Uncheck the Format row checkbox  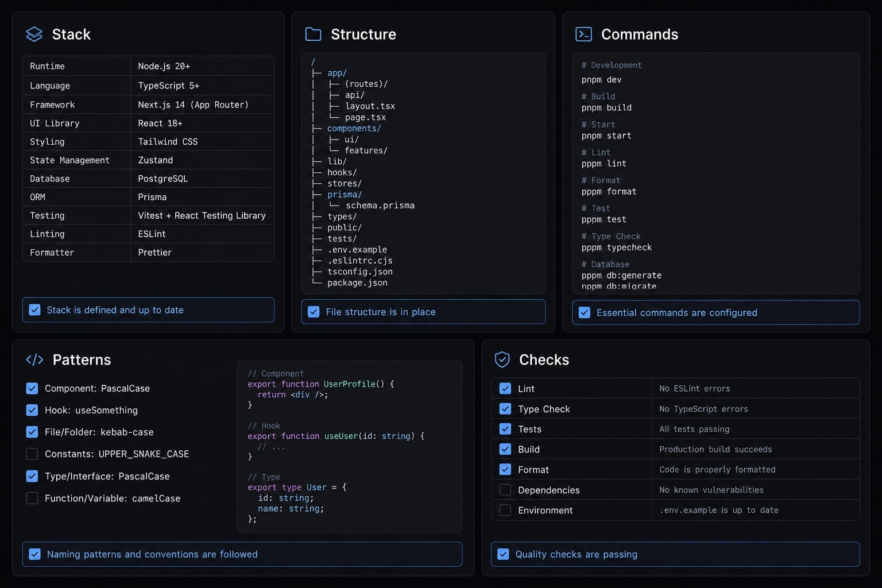pos(505,469)
